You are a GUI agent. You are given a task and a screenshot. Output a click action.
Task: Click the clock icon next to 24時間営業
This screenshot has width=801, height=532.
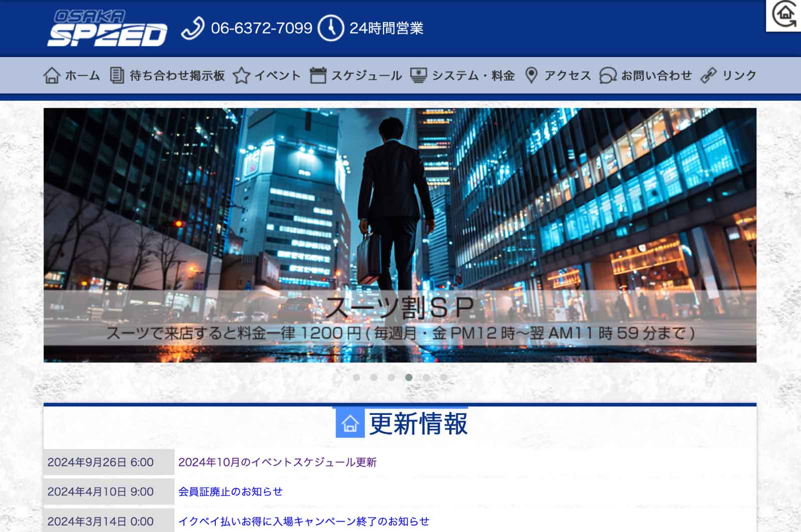point(331,29)
